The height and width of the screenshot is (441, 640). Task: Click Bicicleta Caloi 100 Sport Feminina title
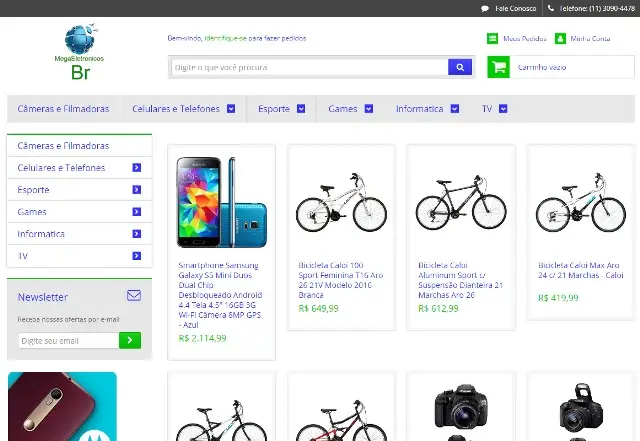(x=340, y=280)
